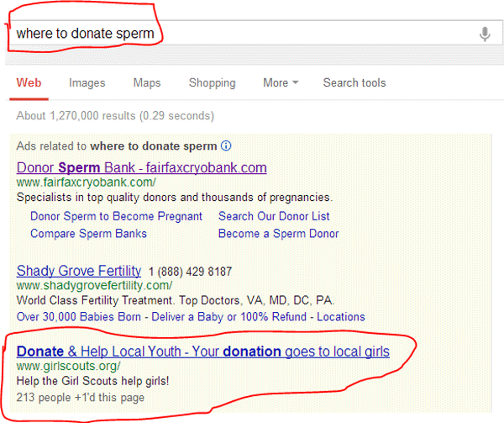This screenshot has height=423, width=504.
Task: Click the ads info circle icon
Action: coord(226,146)
